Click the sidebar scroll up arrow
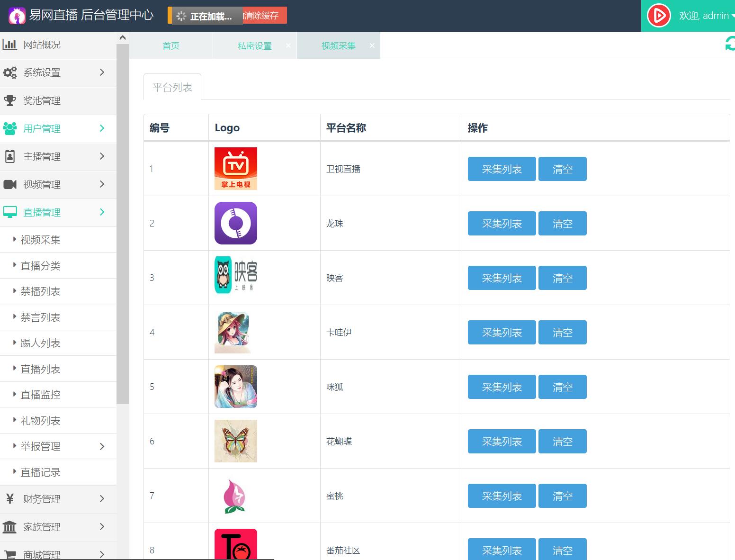The width and height of the screenshot is (735, 560). pos(123,38)
